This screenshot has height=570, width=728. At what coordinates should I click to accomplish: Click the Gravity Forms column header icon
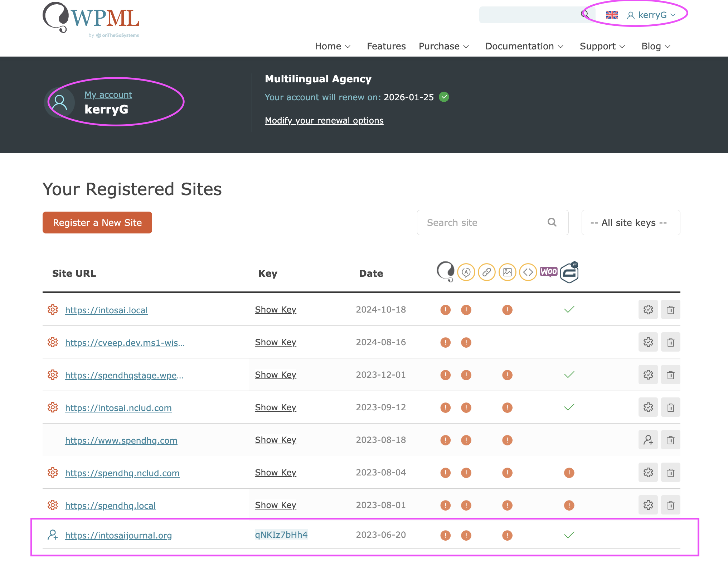coord(569,272)
